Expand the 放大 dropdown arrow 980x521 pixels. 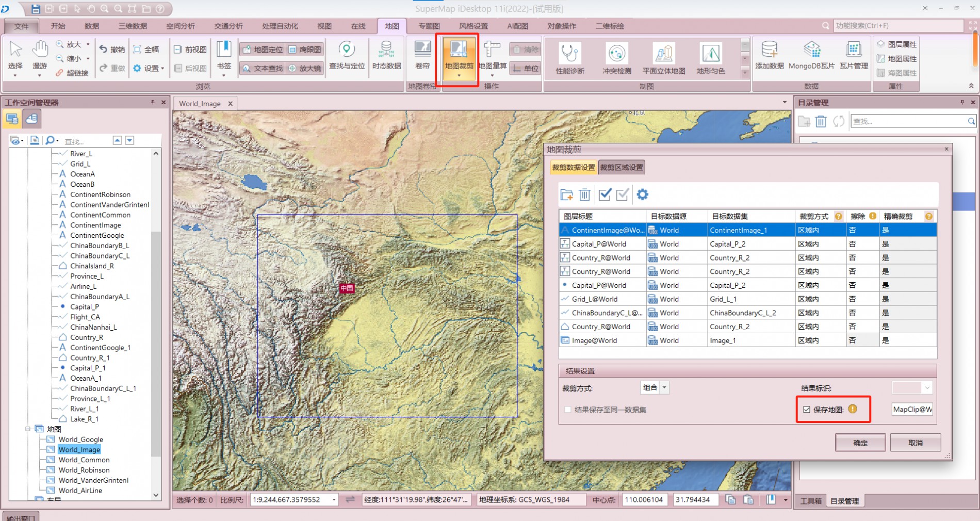point(88,44)
